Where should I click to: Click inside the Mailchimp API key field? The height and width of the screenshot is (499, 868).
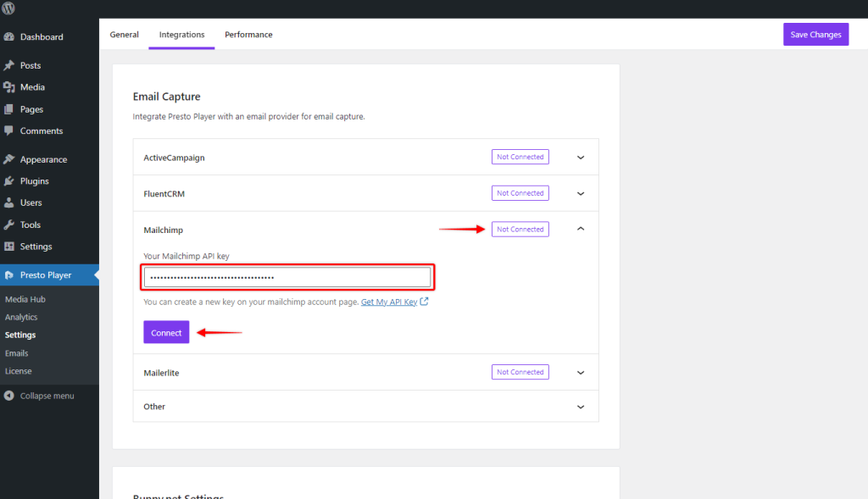point(287,277)
